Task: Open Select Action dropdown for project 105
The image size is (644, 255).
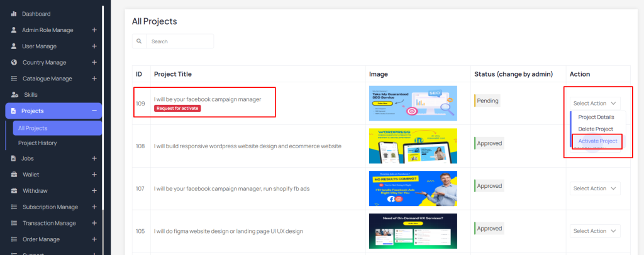Action: pyautogui.click(x=595, y=231)
